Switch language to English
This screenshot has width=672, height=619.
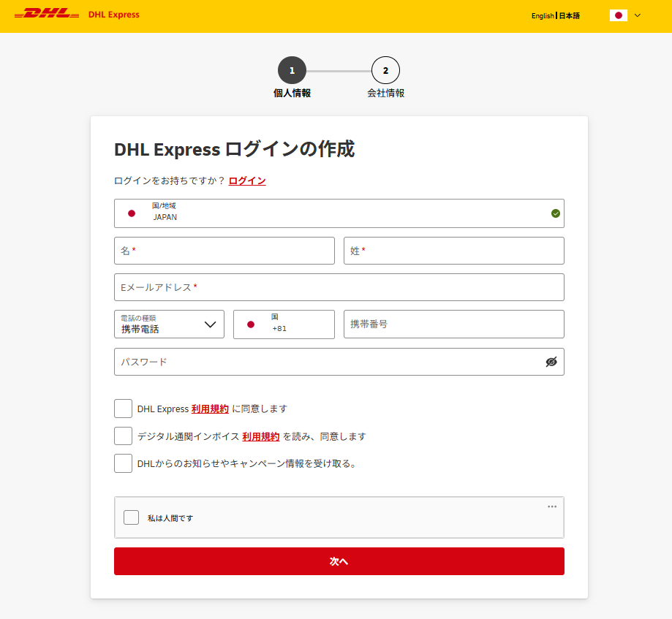pos(542,15)
